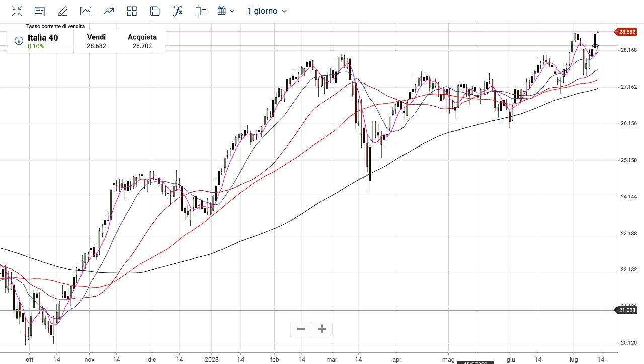The image size is (644, 364).
Task: Show Italia 40 instrument info icon
Action: tap(19, 41)
